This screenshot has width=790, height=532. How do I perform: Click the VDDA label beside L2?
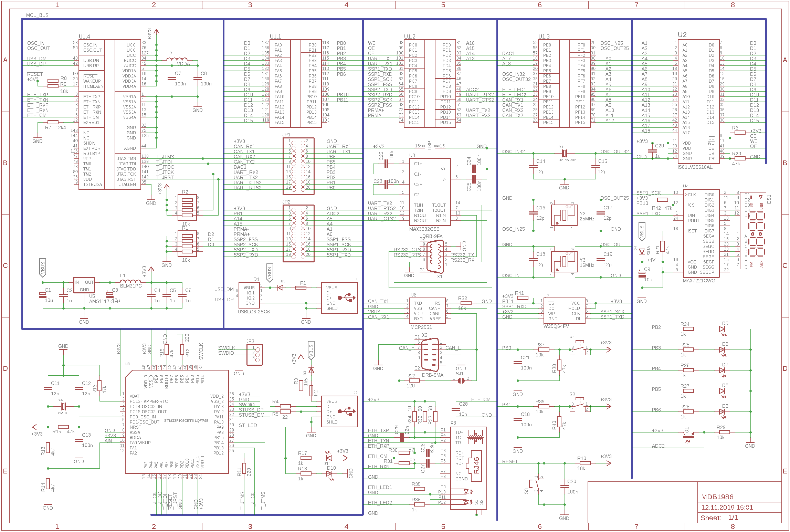[x=183, y=64]
